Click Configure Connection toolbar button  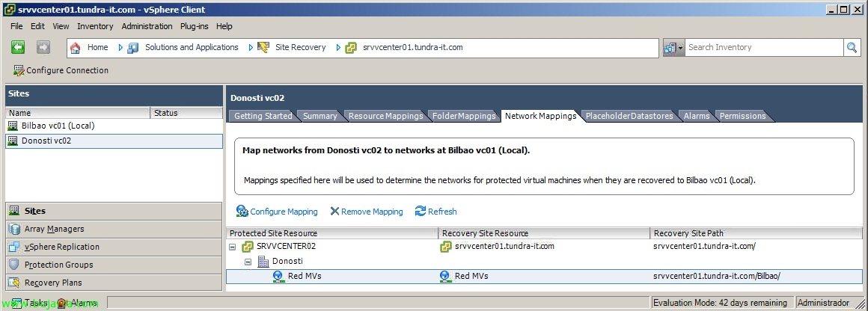point(61,70)
